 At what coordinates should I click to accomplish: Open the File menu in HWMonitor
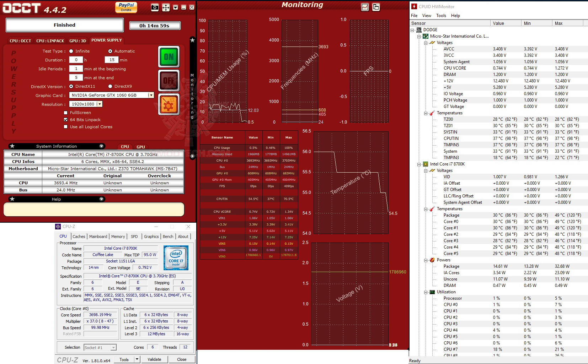point(414,16)
